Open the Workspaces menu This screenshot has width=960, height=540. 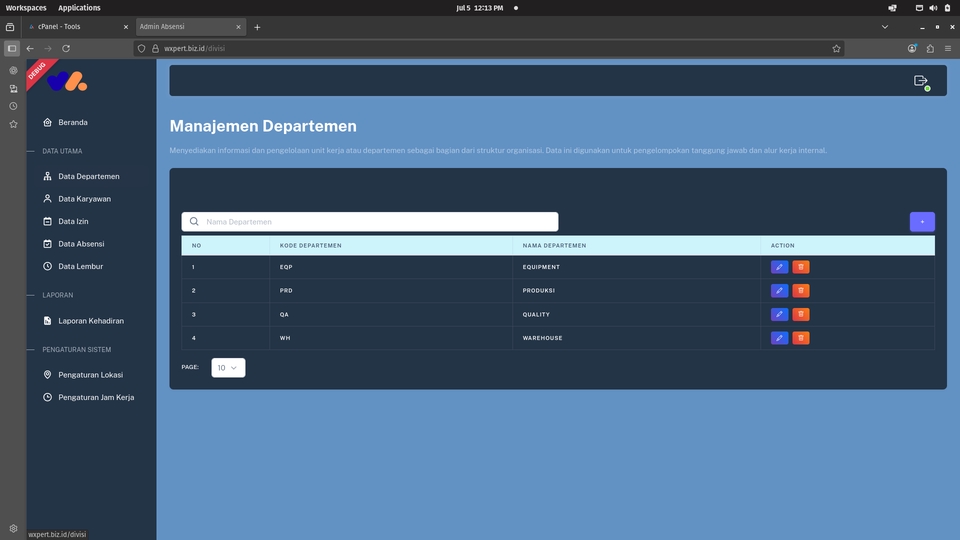coord(26,8)
